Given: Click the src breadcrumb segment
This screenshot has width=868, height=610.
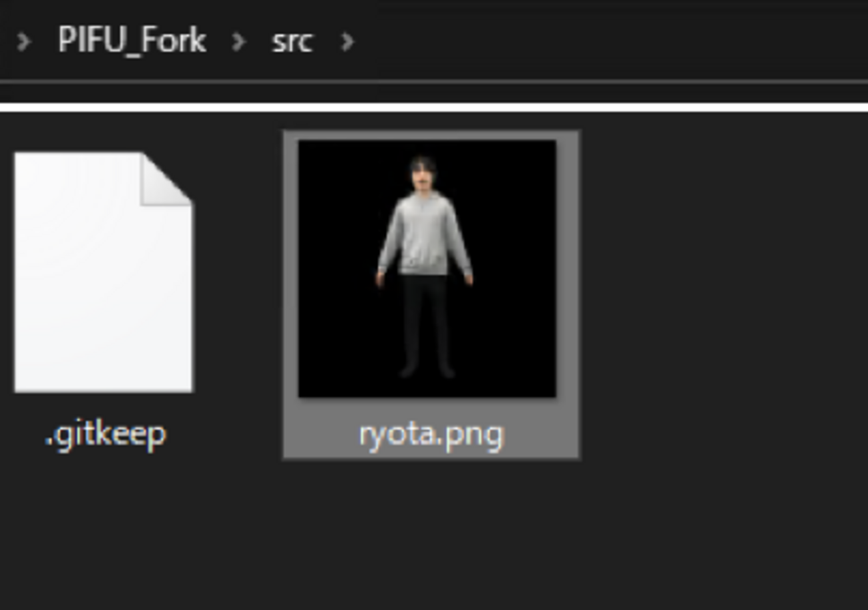Looking at the screenshot, I should coord(292,41).
